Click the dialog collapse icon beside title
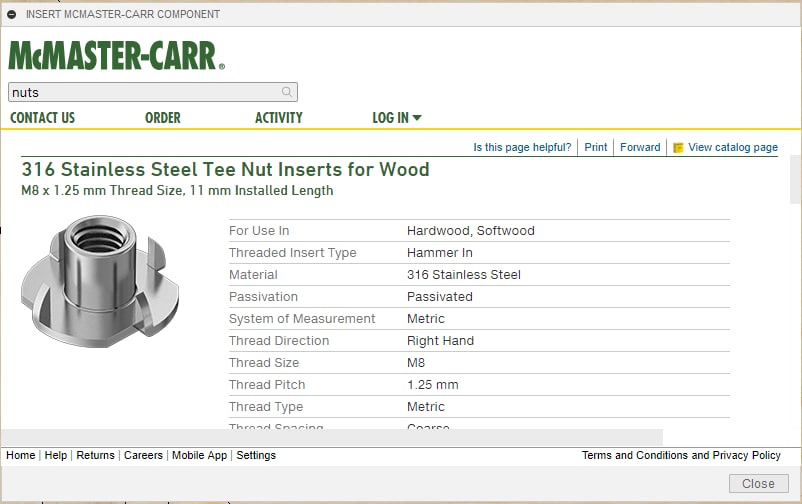Image resolution: width=802 pixels, height=504 pixels. (11, 14)
